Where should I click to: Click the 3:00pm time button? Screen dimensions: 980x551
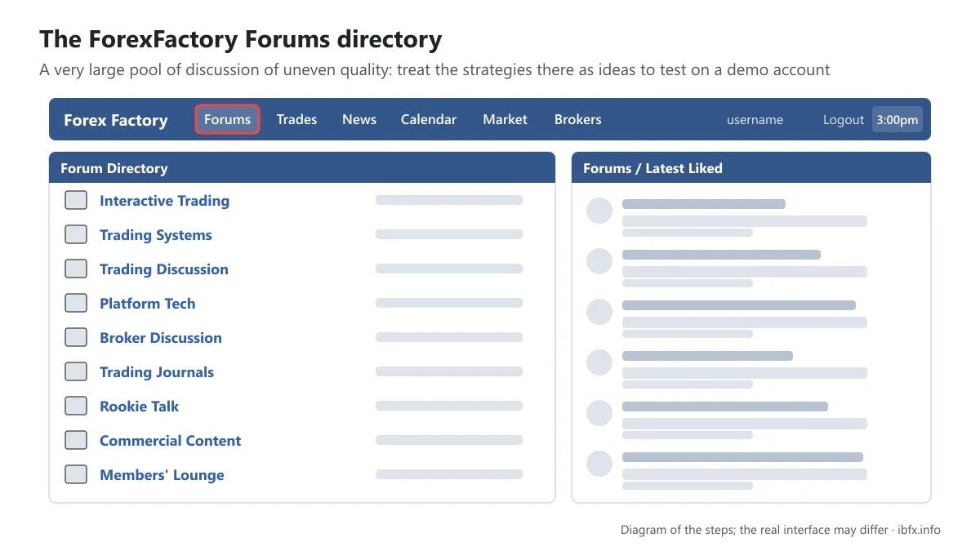point(898,119)
